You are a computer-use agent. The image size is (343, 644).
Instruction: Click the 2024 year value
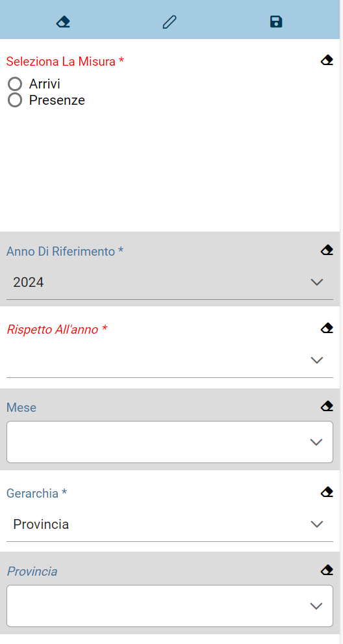coord(29,282)
